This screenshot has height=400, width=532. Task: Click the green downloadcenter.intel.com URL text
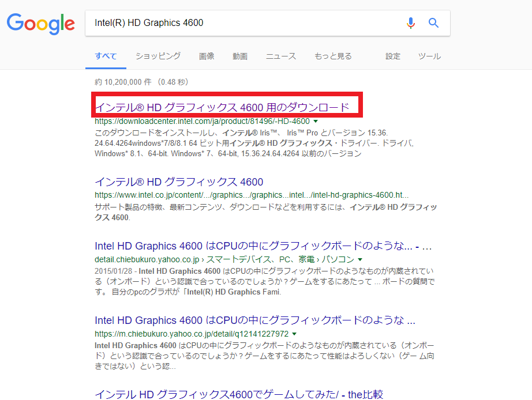coord(202,122)
